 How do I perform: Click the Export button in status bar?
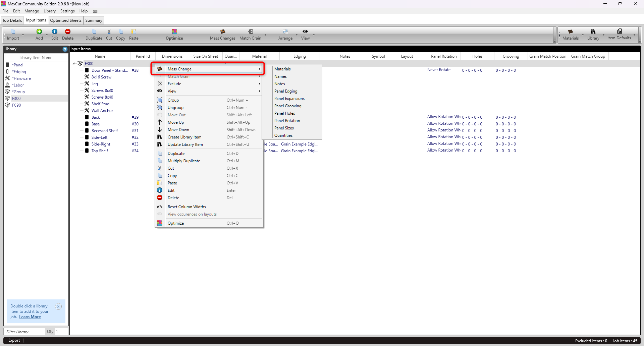coord(14,340)
